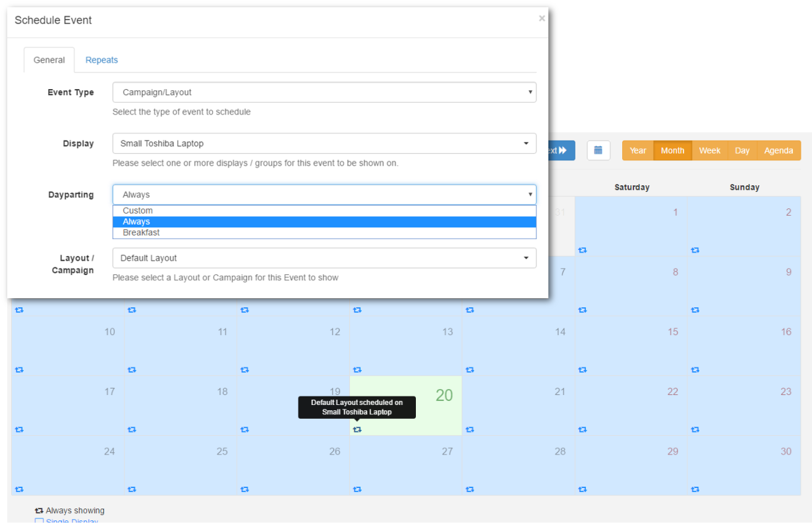Show the Agenda view
Image resolution: width=812 pixels, height=523 pixels.
point(778,150)
